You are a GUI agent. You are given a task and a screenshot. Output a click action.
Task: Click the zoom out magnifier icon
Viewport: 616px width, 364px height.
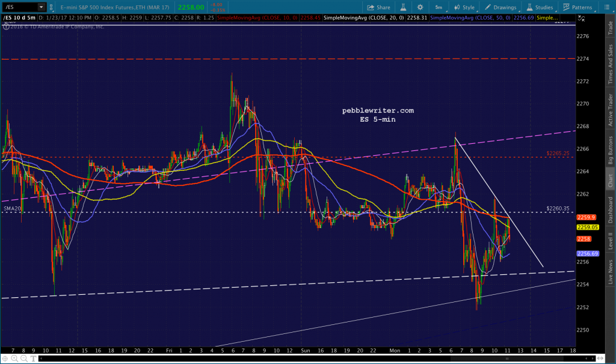tap(24, 359)
